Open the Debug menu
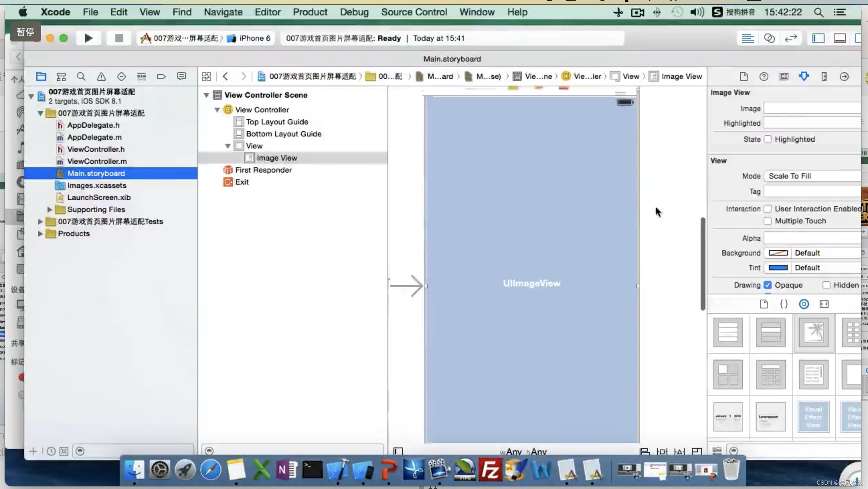Image resolution: width=868 pixels, height=489 pixels. [x=354, y=12]
